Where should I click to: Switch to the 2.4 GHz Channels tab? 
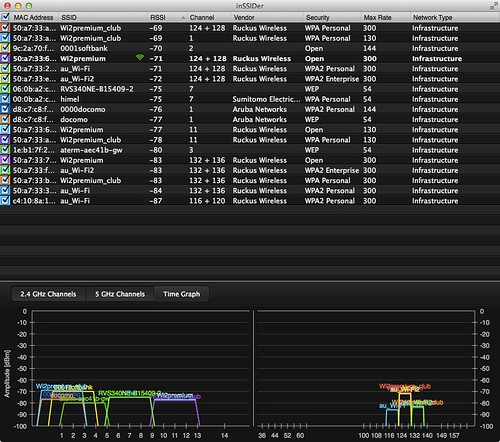point(48,294)
